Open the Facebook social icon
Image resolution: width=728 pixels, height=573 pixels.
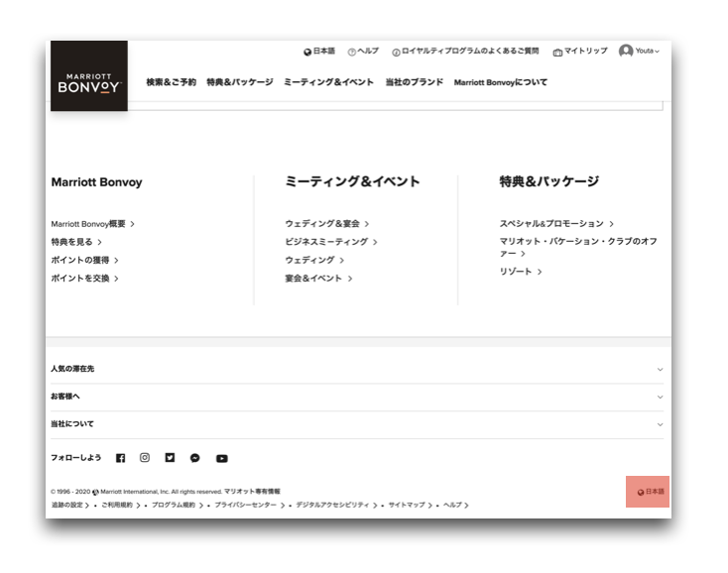pos(121,458)
